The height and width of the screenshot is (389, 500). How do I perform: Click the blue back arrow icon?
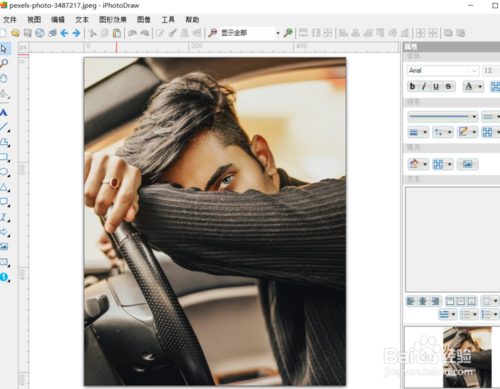[x=64, y=33]
